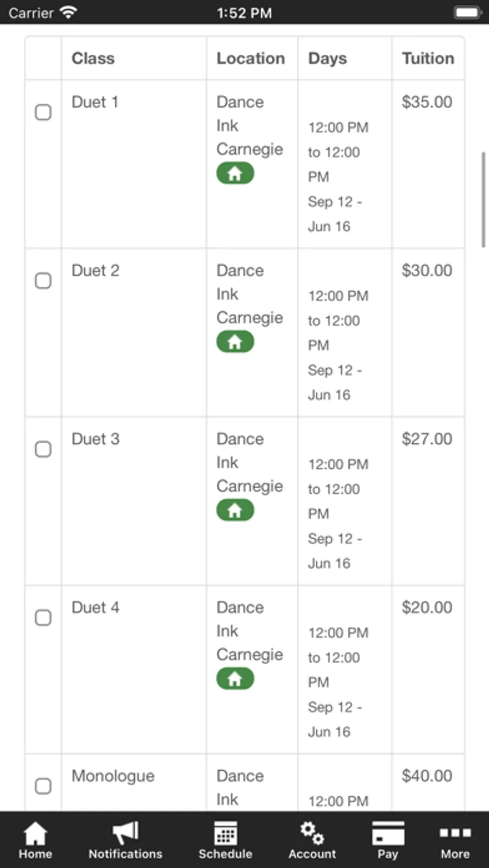This screenshot has width=489, height=868.
Task: Click the Tuition column header
Action: click(x=428, y=59)
